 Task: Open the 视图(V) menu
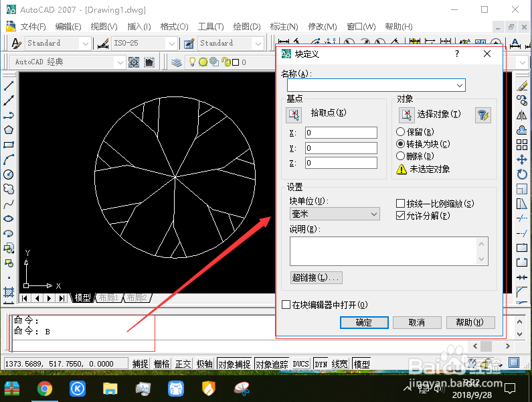point(104,27)
